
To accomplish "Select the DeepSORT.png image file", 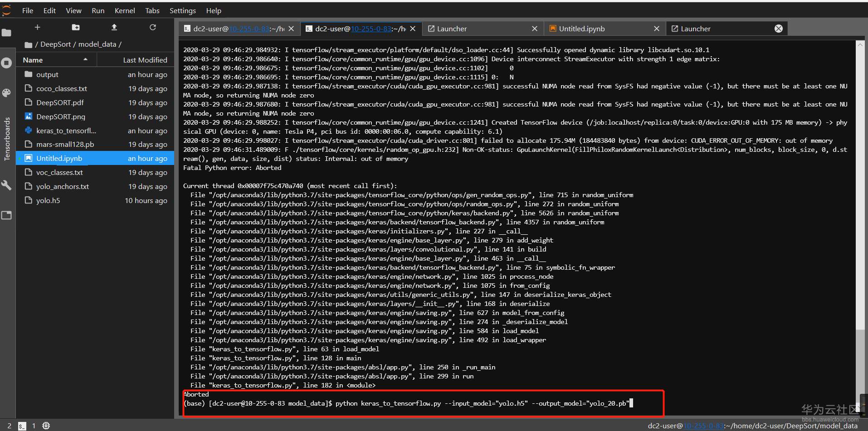I will click(x=95, y=116).
